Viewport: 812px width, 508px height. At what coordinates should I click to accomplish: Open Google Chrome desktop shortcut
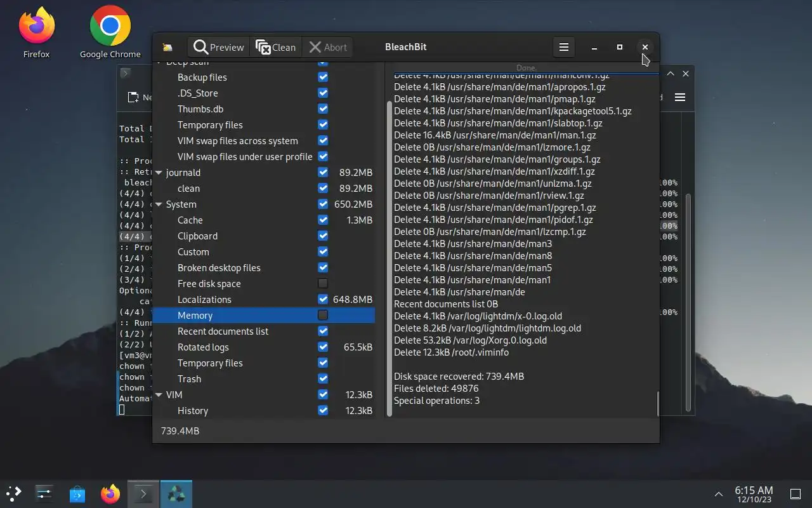[110, 33]
